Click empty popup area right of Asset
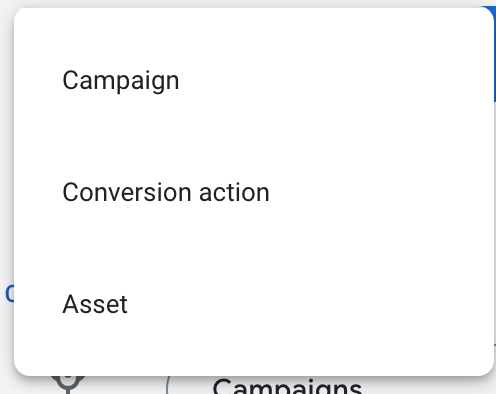The width and height of the screenshot is (496, 394). (310, 304)
